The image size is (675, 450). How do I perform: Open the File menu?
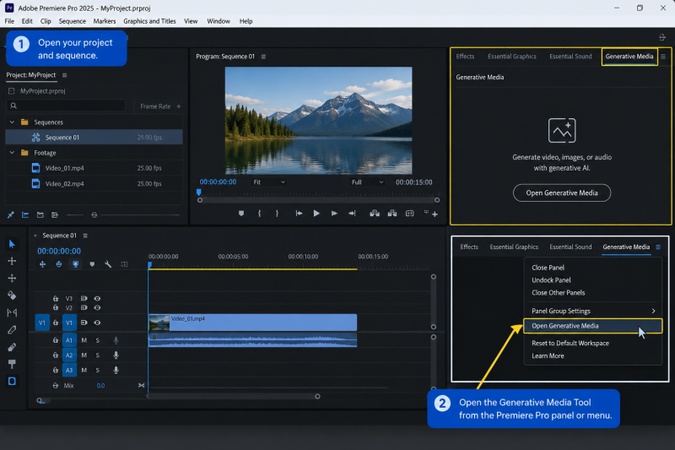click(9, 21)
